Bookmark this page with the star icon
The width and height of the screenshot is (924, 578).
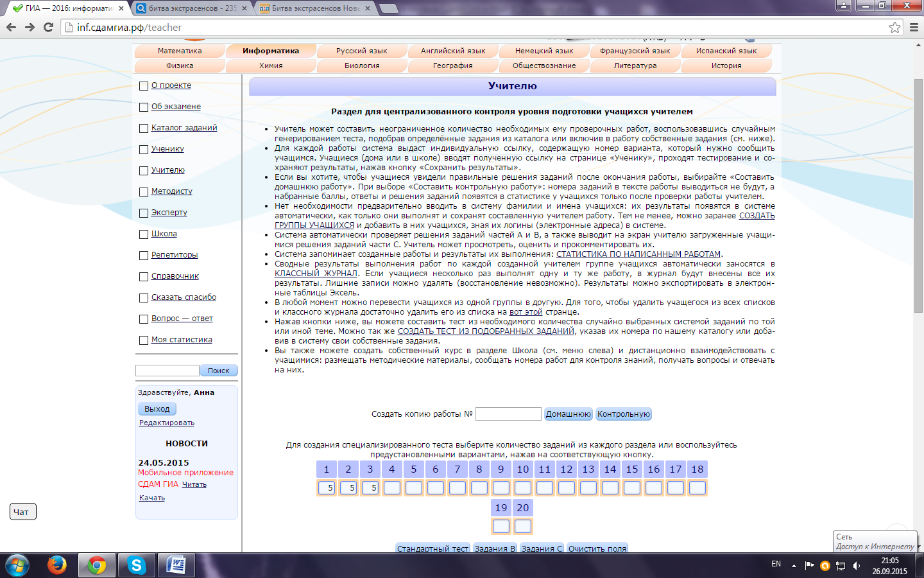894,27
